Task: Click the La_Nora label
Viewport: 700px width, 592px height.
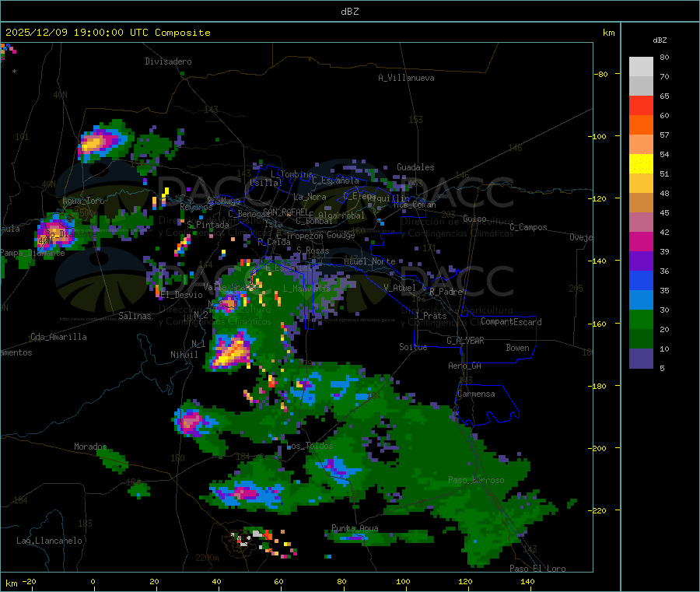Action: pyautogui.click(x=310, y=197)
